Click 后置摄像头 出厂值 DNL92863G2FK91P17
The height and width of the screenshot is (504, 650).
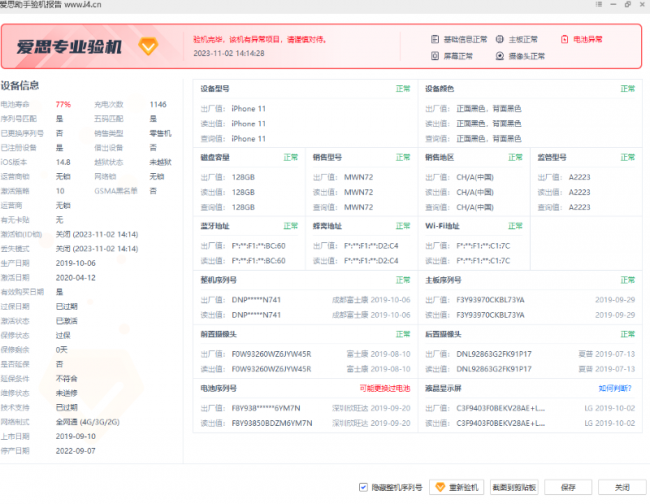tap(493, 354)
